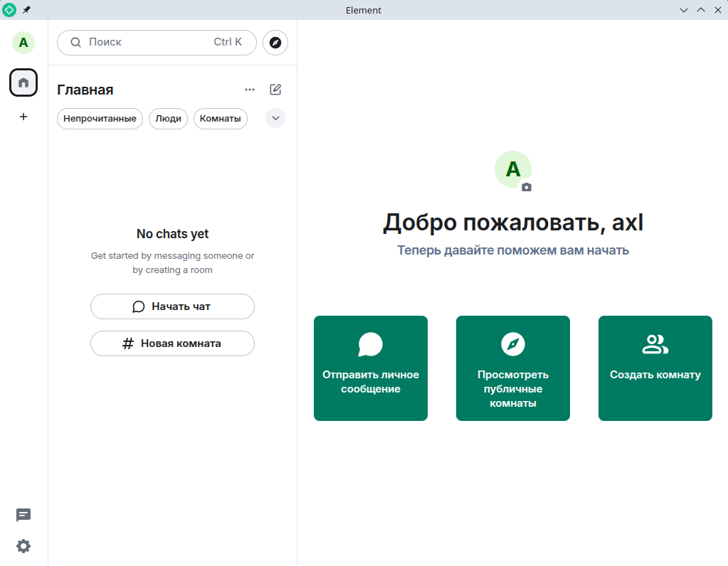The height and width of the screenshot is (566, 728).
Task: Open room list options three-dot menu
Action: pyautogui.click(x=250, y=90)
